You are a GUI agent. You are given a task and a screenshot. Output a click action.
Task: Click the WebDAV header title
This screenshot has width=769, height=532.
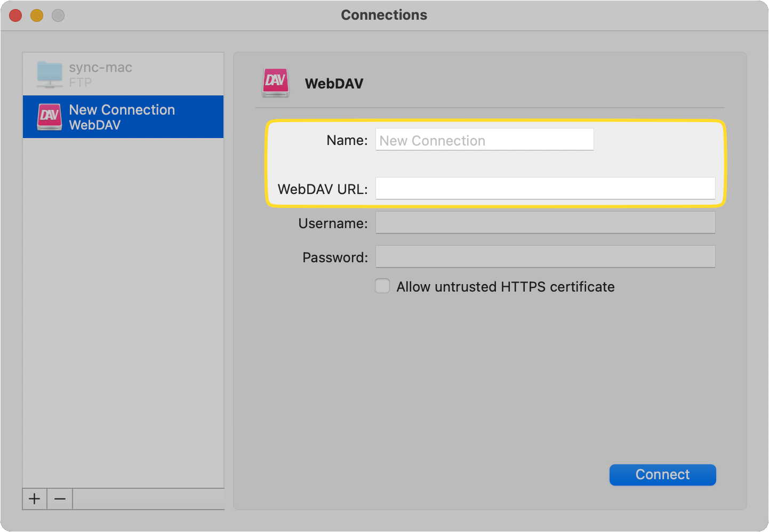click(334, 84)
